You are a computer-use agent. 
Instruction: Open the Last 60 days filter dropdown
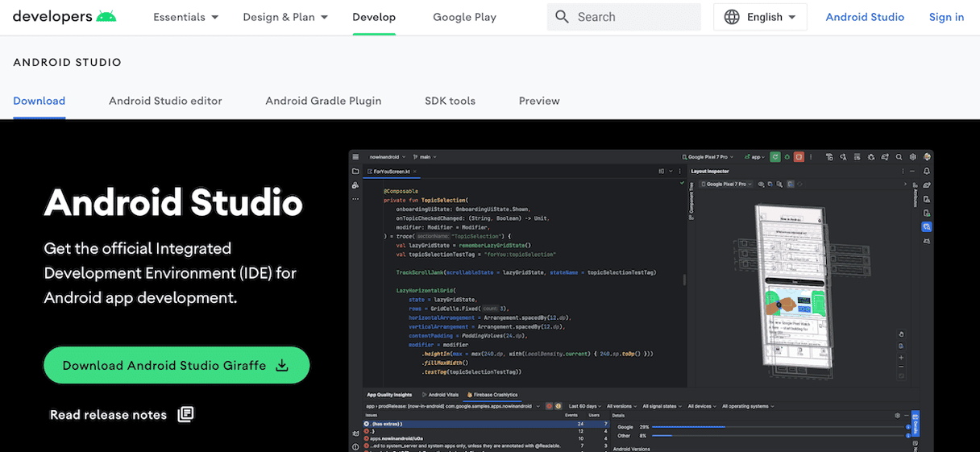pos(585,406)
